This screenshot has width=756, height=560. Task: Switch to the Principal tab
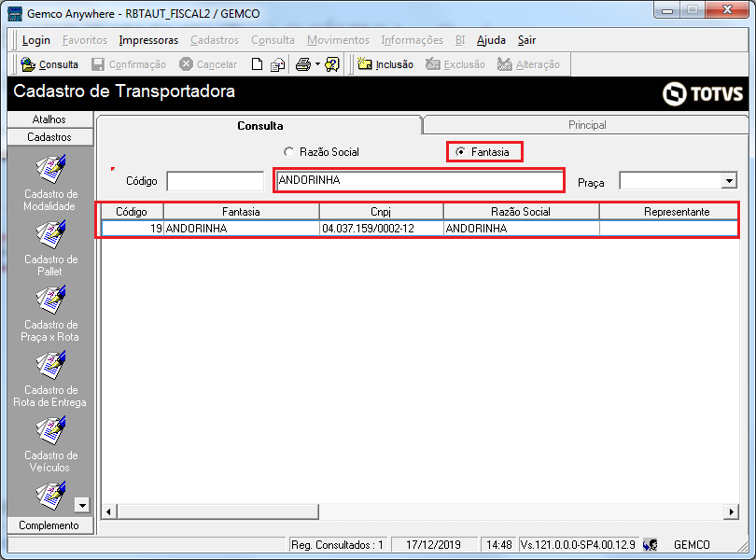tap(587, 125)
